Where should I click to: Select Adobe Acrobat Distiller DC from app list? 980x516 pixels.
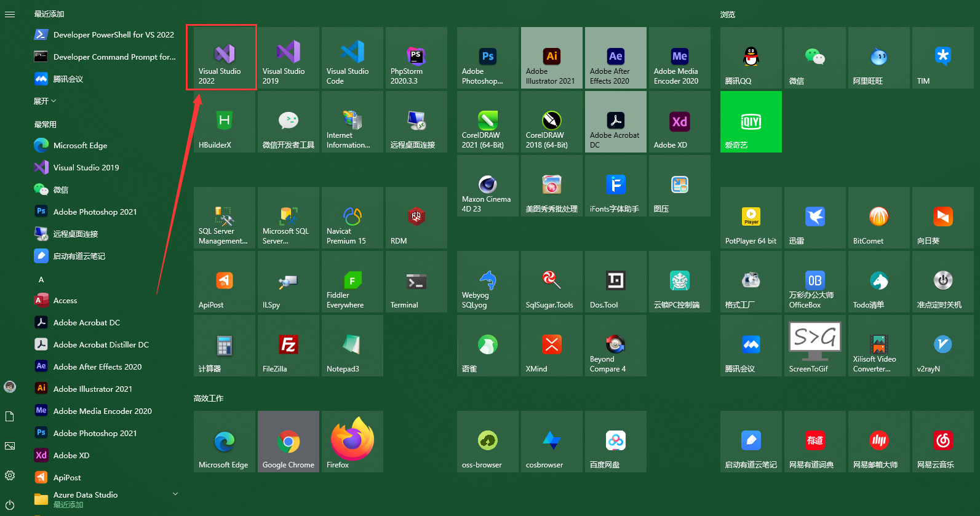pyautogui.click(x=101, y=345)
